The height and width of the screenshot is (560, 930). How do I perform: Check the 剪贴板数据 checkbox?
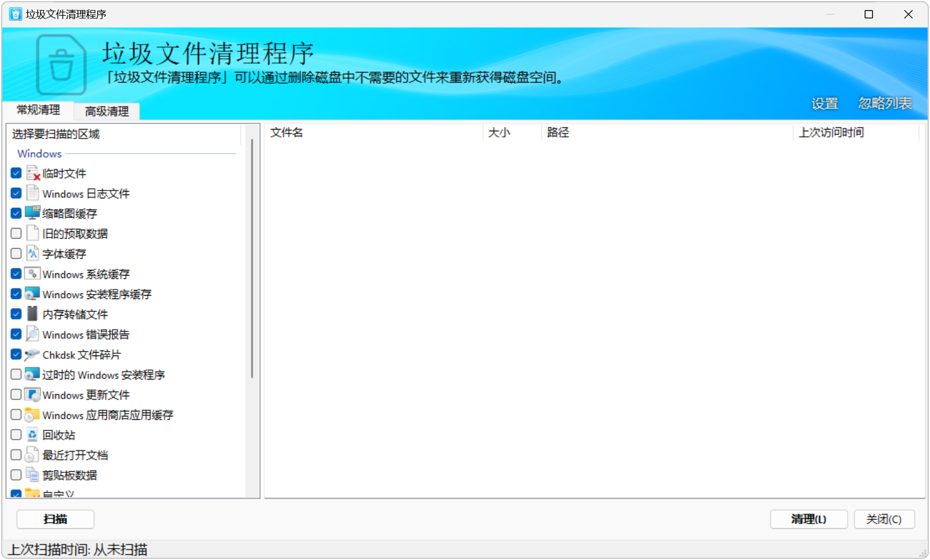coord(16,475)
